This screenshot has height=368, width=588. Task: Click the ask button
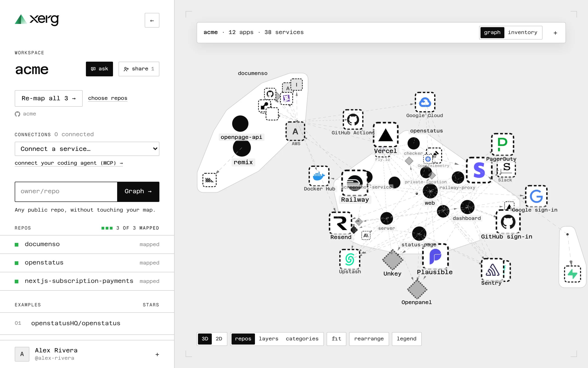99,69
